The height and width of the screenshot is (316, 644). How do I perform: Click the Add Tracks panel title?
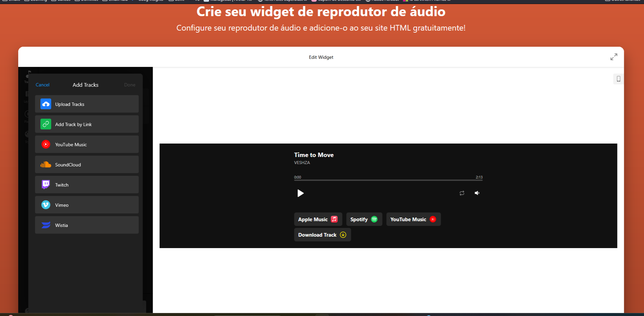(x=85, y=85)
